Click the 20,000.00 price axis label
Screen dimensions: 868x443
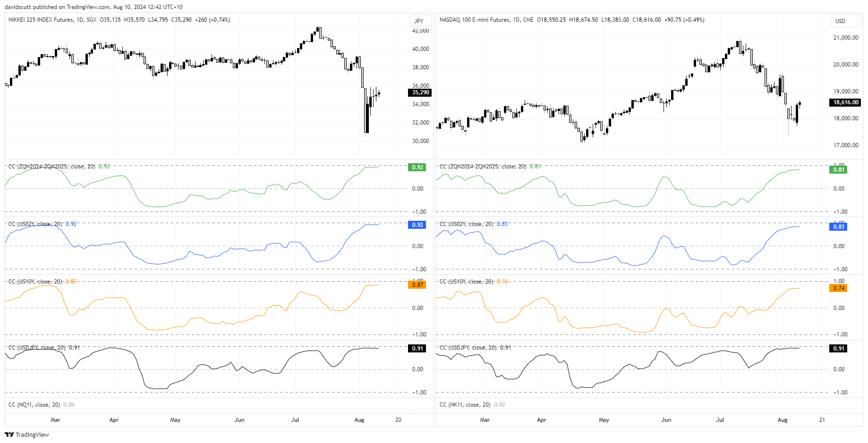[846, 65]
